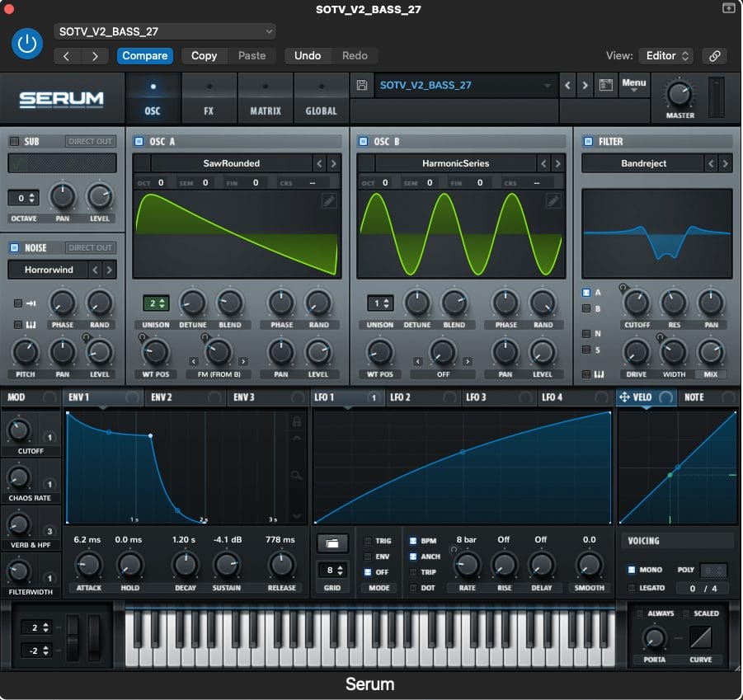
Task: Click the Paste button
Action: [x=252, y=56]
